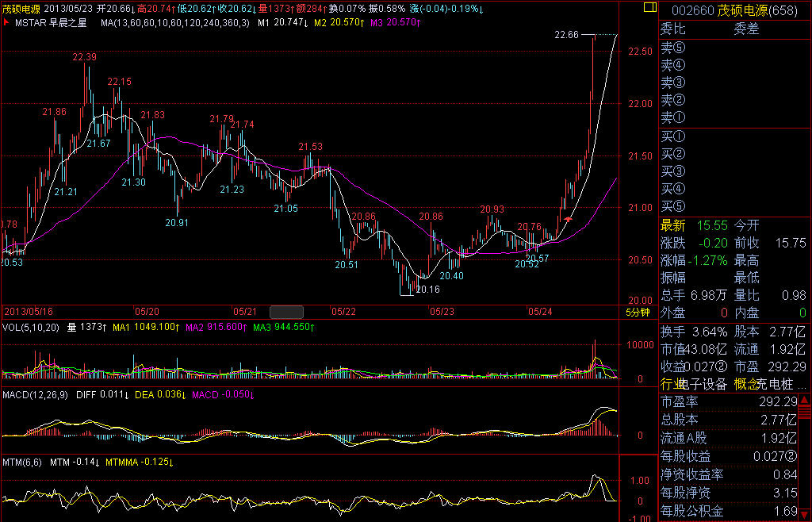Click the red up-arrow signal on candlestick chart
The image size is (812, 522).
click(567, 218)
